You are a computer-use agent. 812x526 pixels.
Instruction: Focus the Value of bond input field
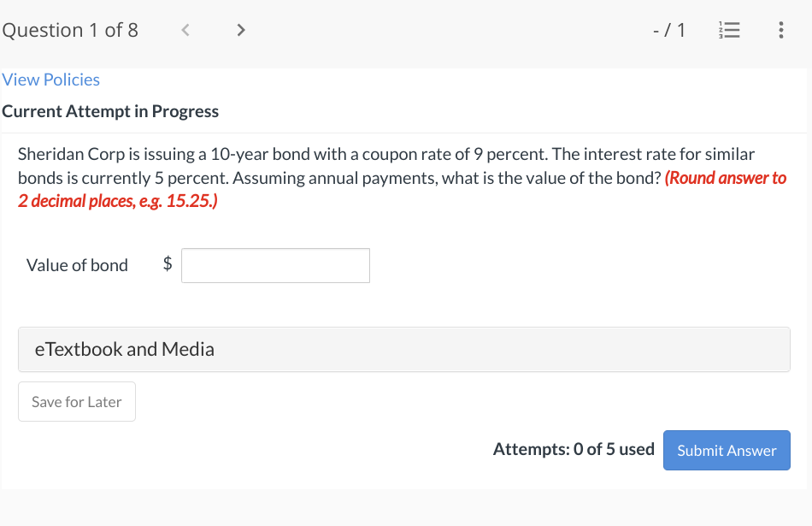coord(275,265)
